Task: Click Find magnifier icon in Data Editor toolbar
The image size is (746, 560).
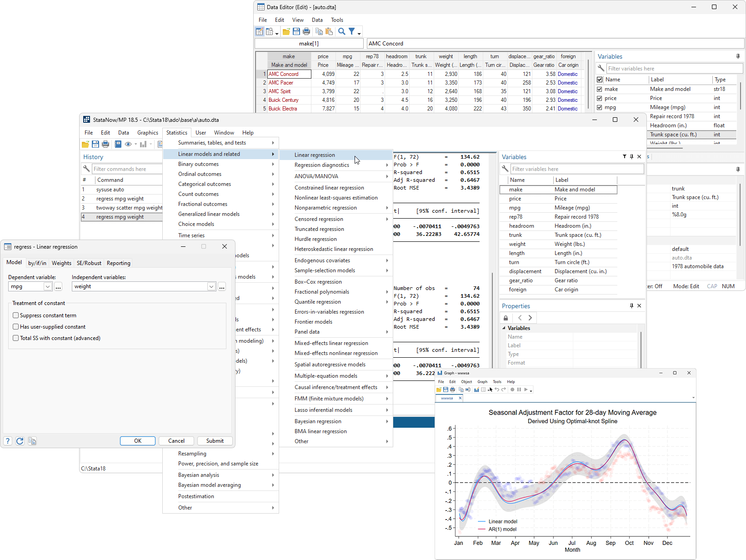Action: [x=342, y=31]
